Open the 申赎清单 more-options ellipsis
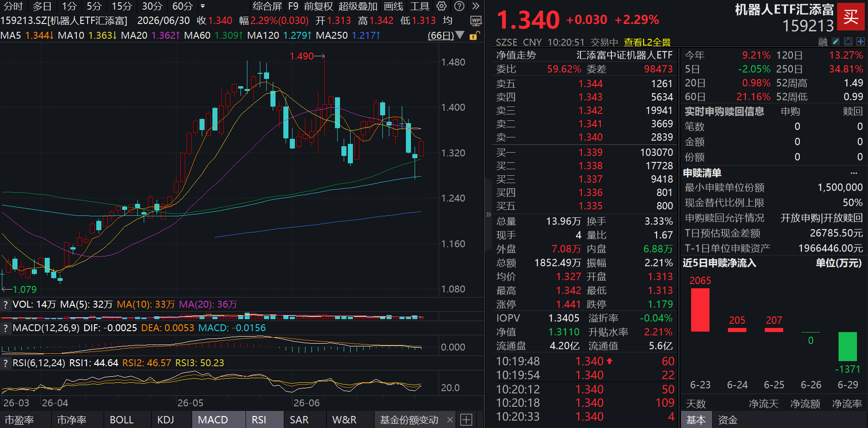Image resolution: width=868 pixels, height=428 pixels. pyautogui.click(x=854, y=173)
